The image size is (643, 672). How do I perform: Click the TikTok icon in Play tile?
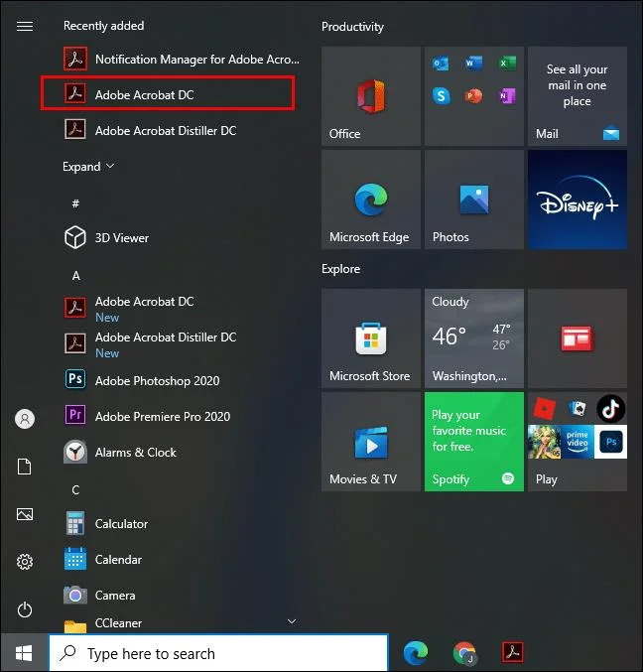[x=610, y=408]
